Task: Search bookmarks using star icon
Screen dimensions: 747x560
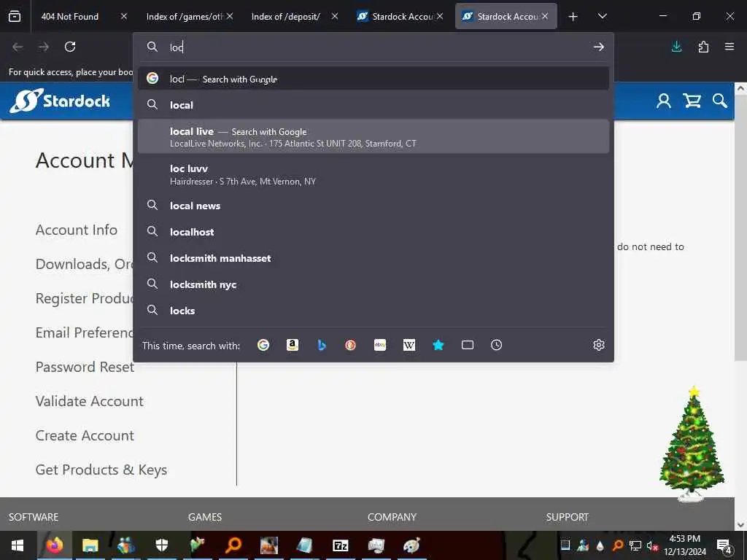Action: pyautogui.click(x=438, y=345)
